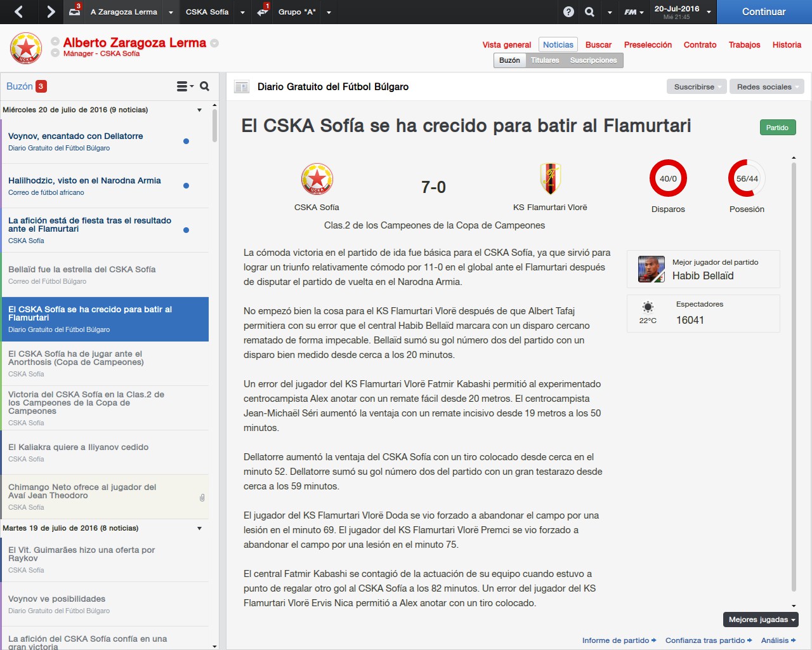Click the small circle icon after manager name

point(214,43)
